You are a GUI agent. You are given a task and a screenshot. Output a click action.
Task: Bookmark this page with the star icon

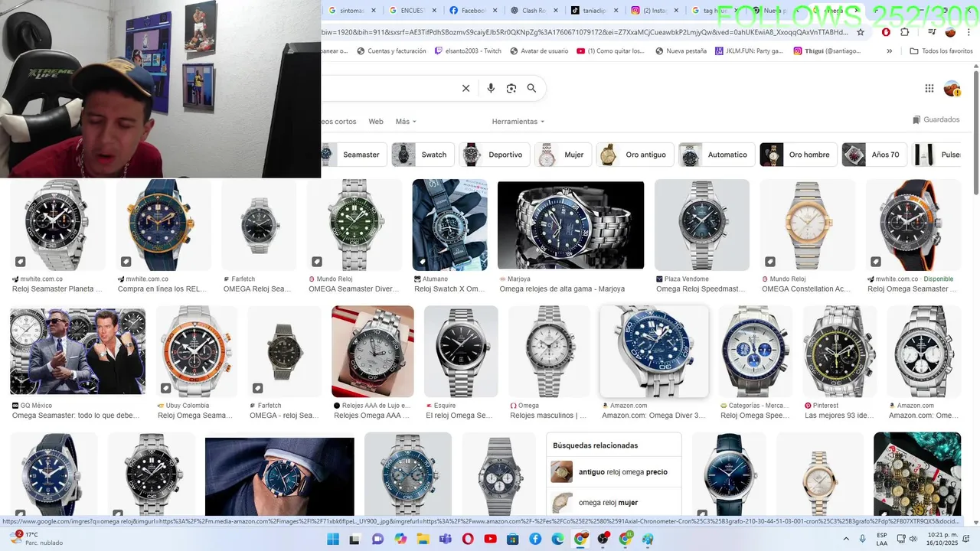pos(861,32)
